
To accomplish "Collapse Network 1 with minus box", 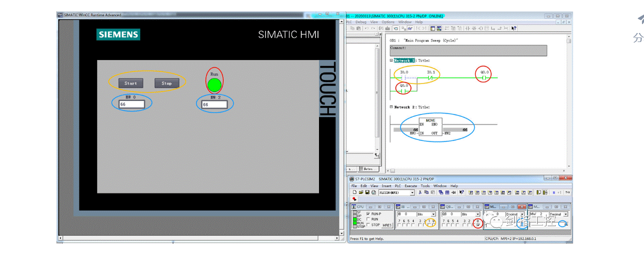I will click(x=391, y=60).
